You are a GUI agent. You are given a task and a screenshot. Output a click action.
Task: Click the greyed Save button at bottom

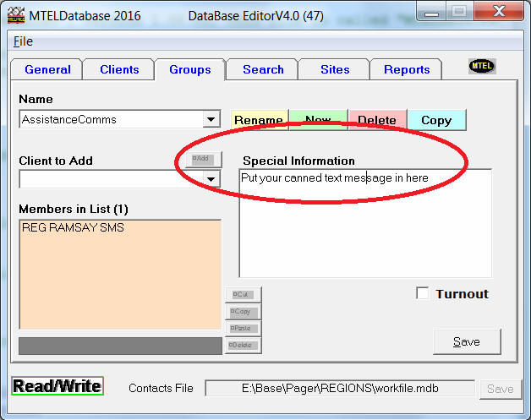pos(501,390)
